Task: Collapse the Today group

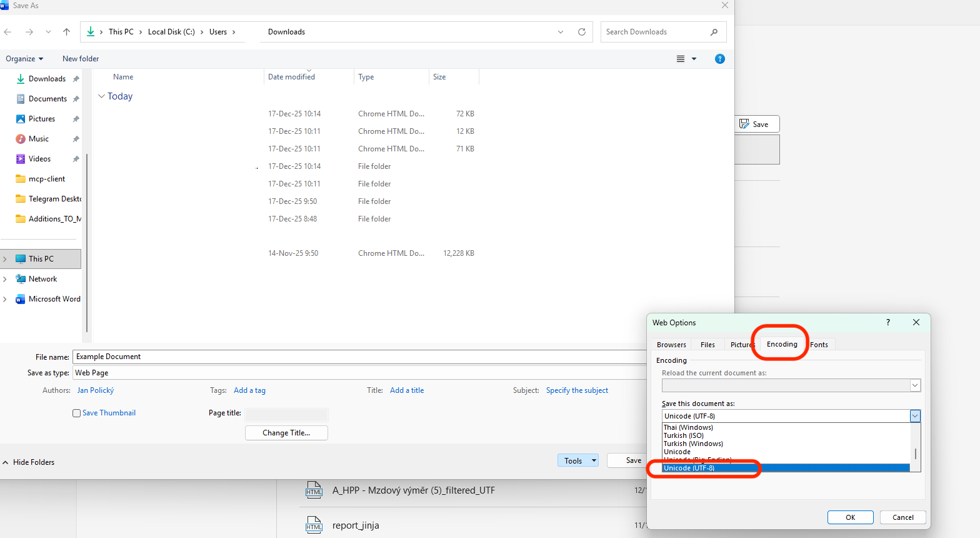Action: [x=101, y=96]
